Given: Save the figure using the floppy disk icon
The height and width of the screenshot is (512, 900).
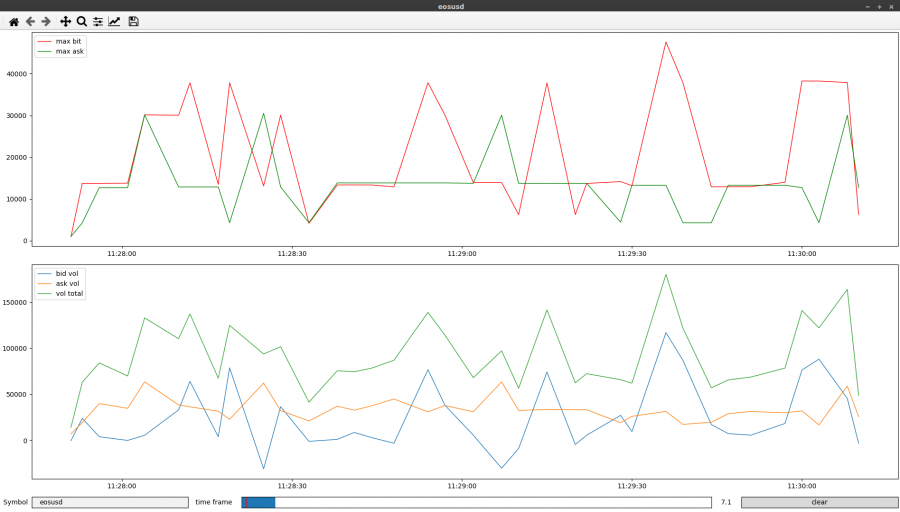Looking at the screenshot, I should [x=134, y=21].
